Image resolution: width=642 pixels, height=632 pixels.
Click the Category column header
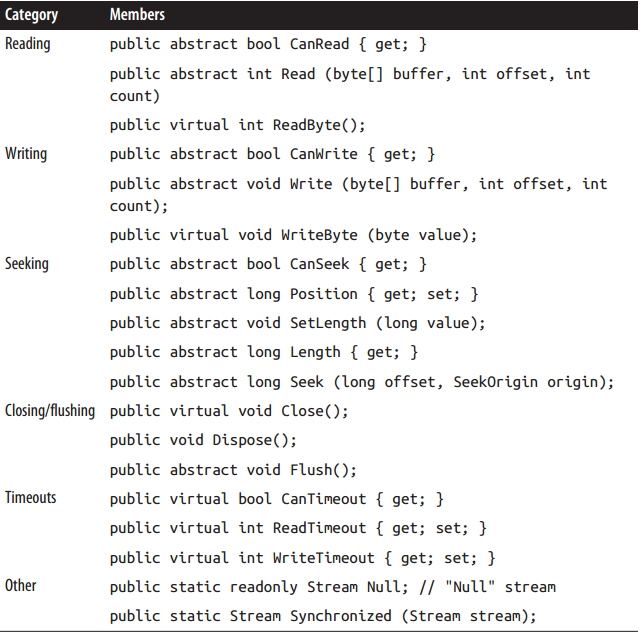coord(31,15)
